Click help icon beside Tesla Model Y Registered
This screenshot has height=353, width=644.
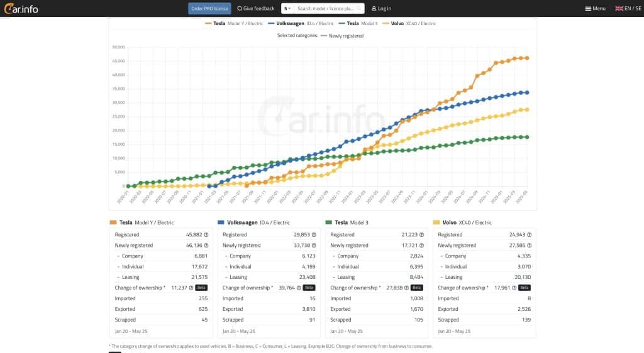(x=206, y=235)
